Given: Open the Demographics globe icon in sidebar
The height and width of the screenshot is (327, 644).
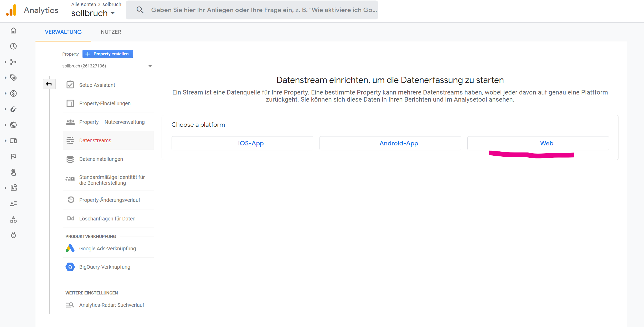Looking at the screenshot, I should click(13, 125).
